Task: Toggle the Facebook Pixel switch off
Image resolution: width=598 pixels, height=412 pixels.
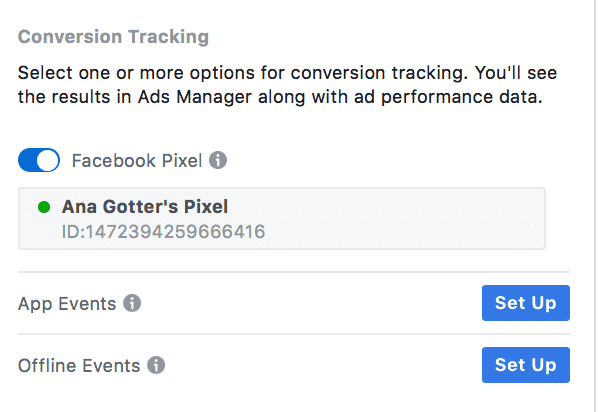Action: point(39,160)
